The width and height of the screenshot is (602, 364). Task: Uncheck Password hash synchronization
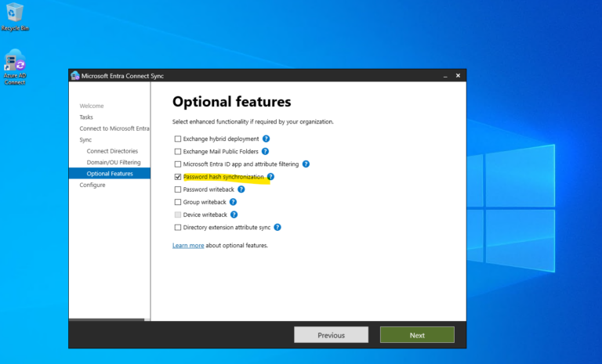[x=177, y=177]
